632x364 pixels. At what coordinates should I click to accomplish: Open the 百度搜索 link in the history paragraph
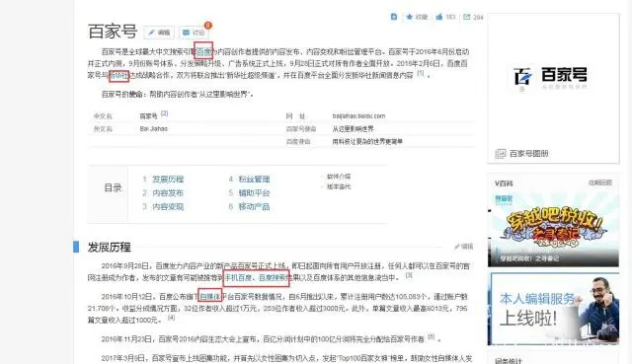tap(273, 278)
